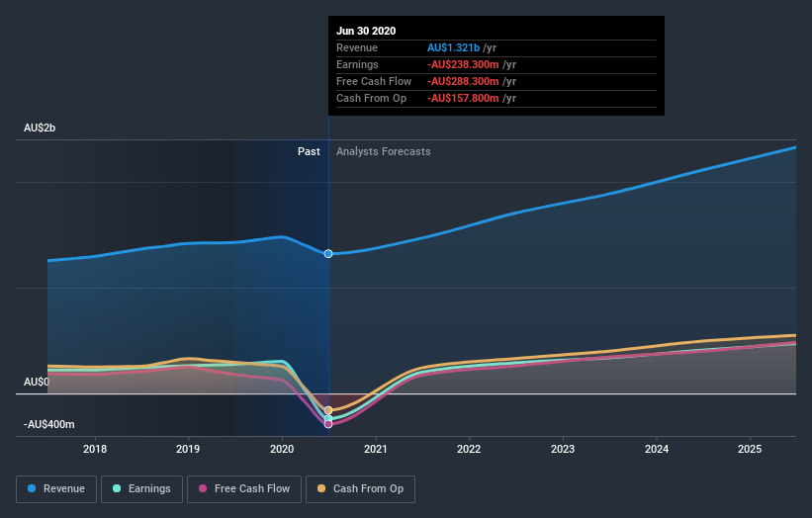Select the Cash From Op marker at Jun 2020
Image resolution: width=812 pixels, height=518 pixels.
click(328, 410)
